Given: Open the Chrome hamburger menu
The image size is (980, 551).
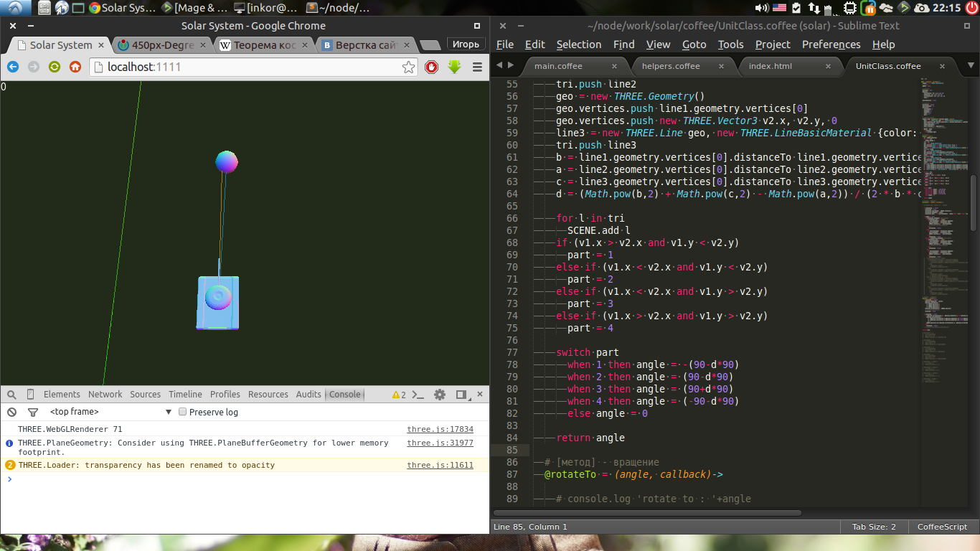Looking at the screenshot, I should point(478,67).
